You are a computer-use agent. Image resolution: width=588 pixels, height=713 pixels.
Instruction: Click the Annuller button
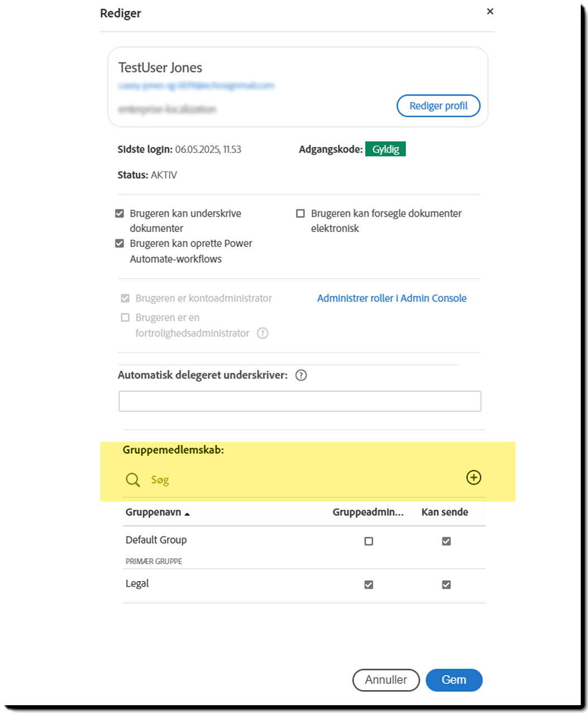[x=386, y=680]
